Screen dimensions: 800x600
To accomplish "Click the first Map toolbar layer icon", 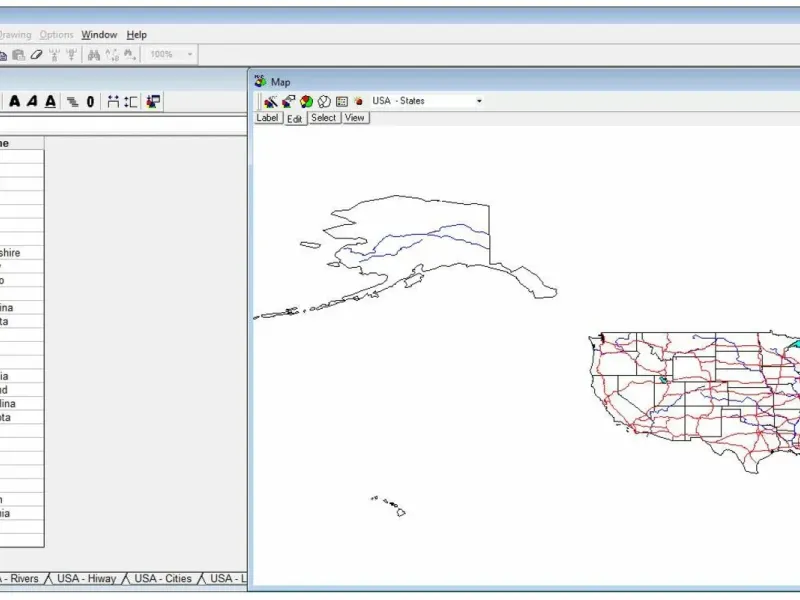I will pyautogui.click(x=270, y=101).
